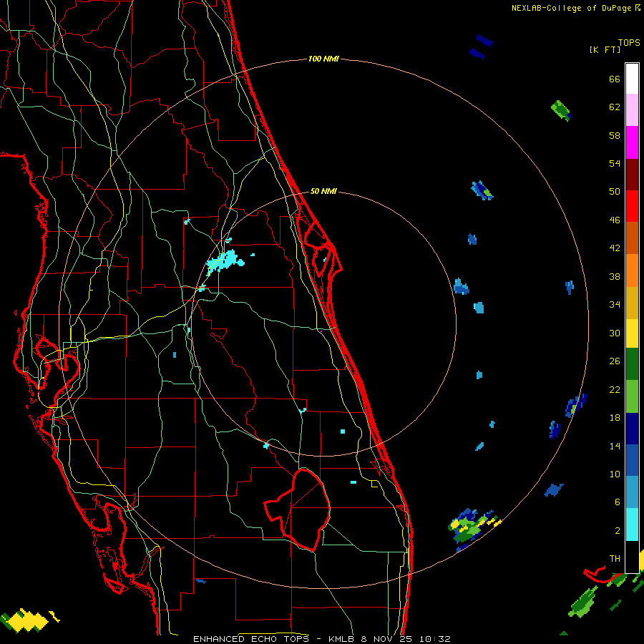The width and height of the screenshot is (644, 644).
Task: Click the 10 legend value
Action: coord(615,474)
